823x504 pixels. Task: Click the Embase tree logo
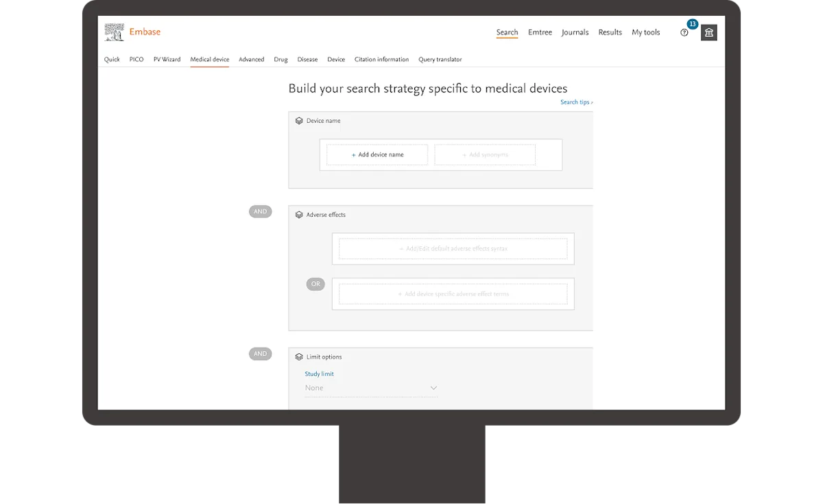(114, 32)
